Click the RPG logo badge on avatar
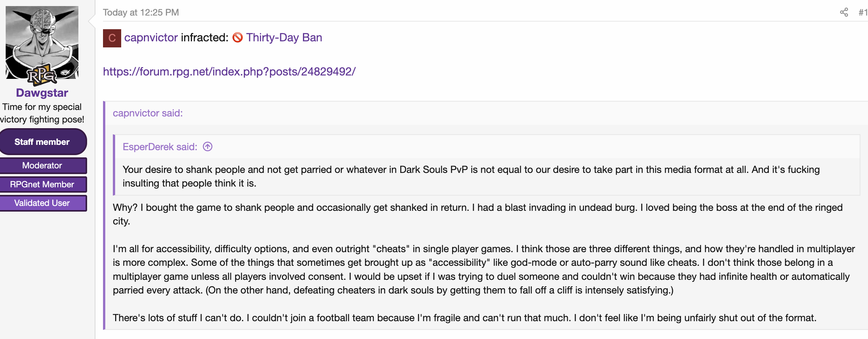This screenshot has width=868, height=339. 42,75
